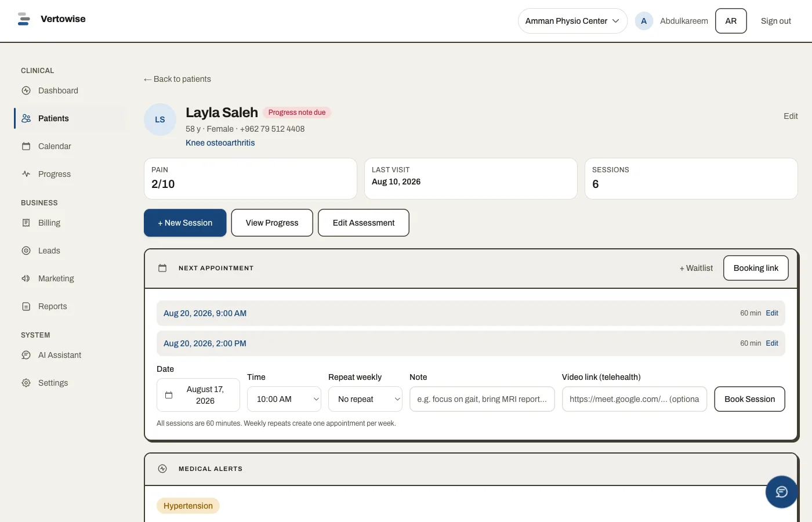Focus the Video link telehealth field
The width and height of the screenshot is (812, 522).
(635, 399)
